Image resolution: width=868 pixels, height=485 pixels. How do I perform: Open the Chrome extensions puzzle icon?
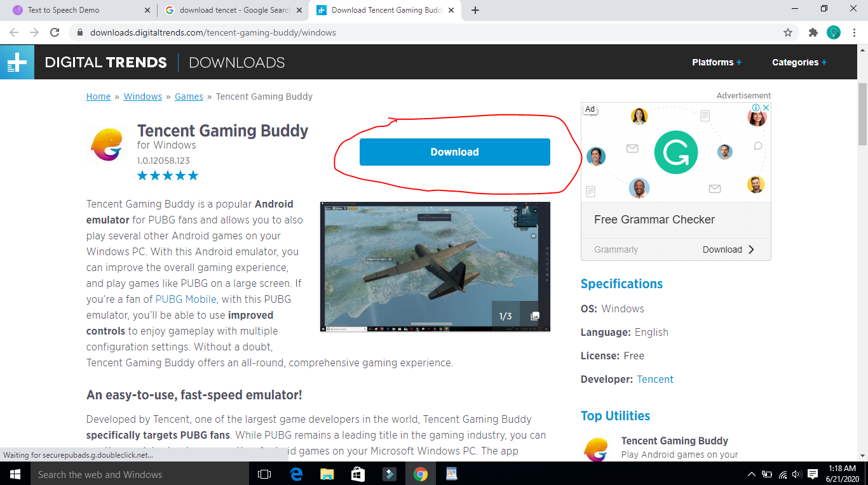(x=813, y=32)
